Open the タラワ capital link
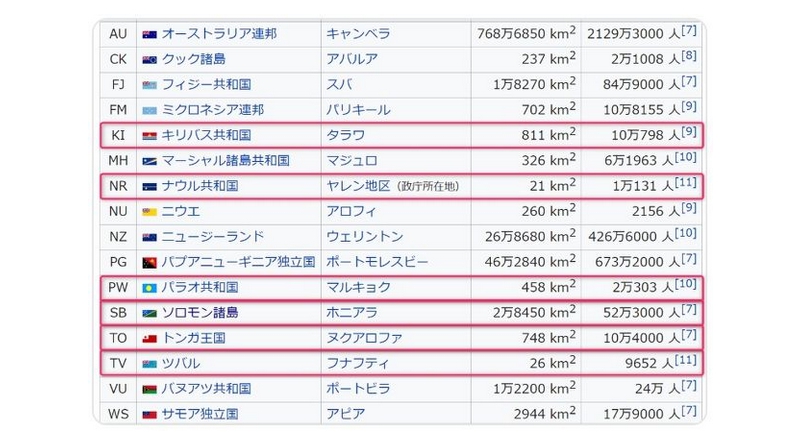Image resolution: width=801 pixels, height=442 pixels. pos(345,135)
